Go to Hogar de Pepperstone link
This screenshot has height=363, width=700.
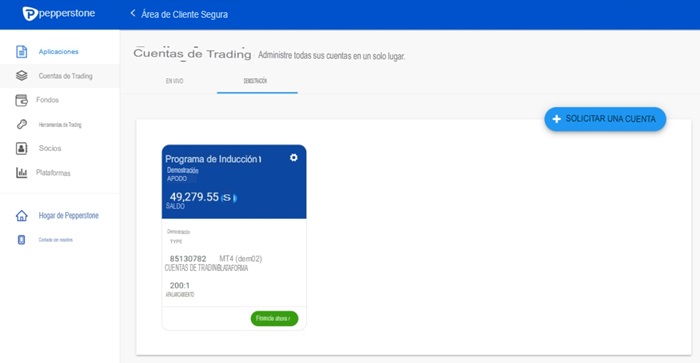coord(68,216)
